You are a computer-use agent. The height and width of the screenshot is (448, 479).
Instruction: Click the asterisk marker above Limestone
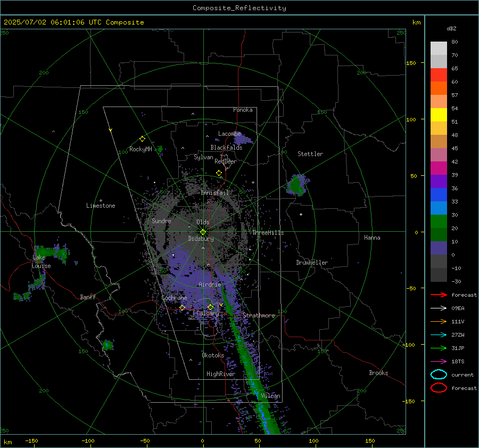point(101,201)
